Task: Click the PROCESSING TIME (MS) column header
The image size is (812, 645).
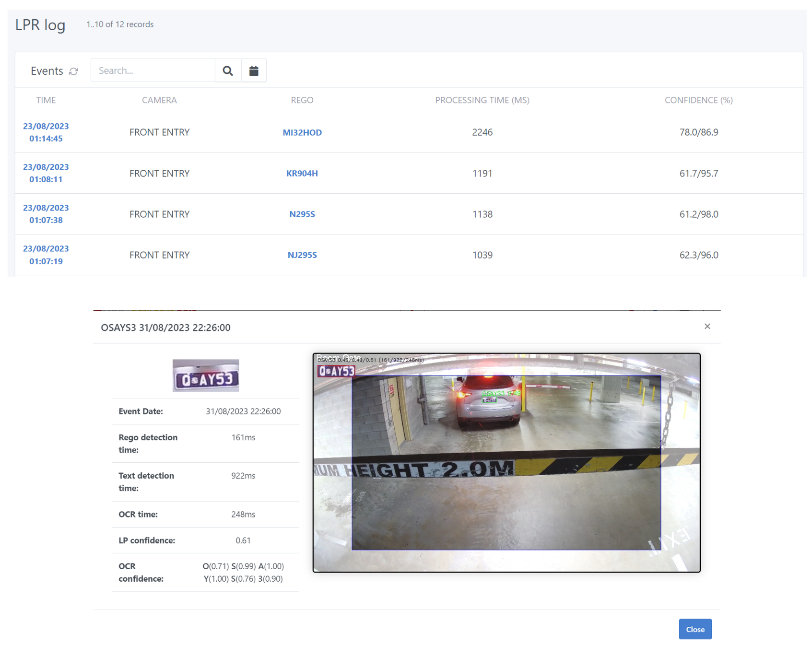Action: pyautogui.click(x=482, y=100)
